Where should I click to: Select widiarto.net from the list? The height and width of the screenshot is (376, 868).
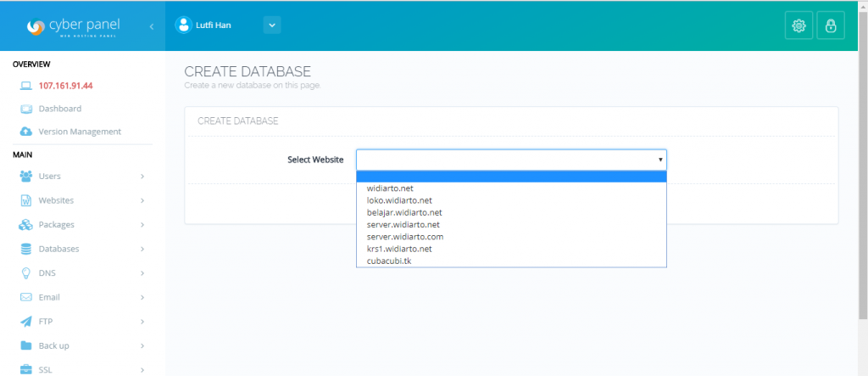click(x=511, y=188)
